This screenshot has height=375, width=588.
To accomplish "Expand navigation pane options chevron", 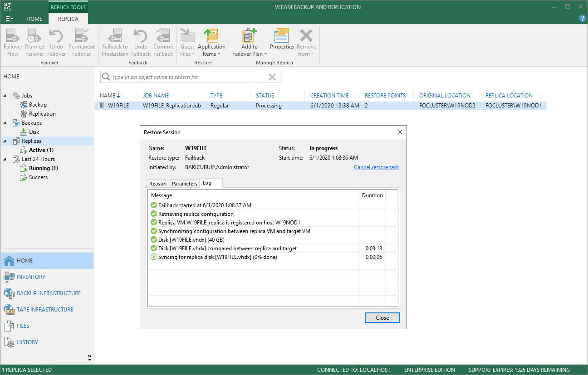I will (x=89, y=357).
